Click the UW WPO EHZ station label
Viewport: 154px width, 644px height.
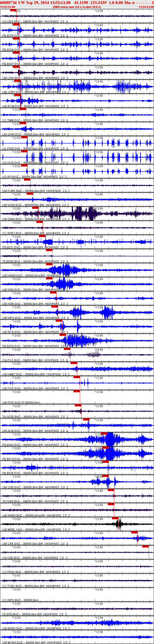[x=35, y=318]
